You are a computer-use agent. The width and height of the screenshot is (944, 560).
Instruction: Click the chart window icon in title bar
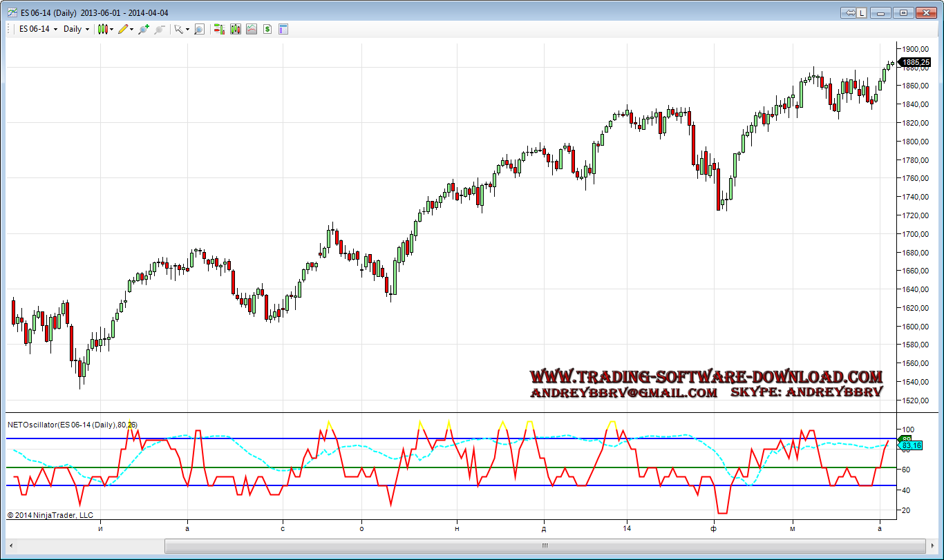coord(12,12)
